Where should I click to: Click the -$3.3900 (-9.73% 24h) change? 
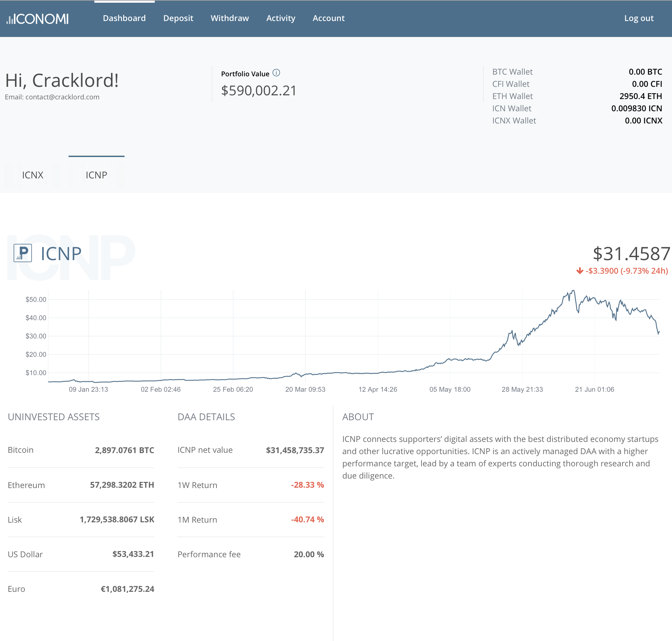[x=627, y=271]
